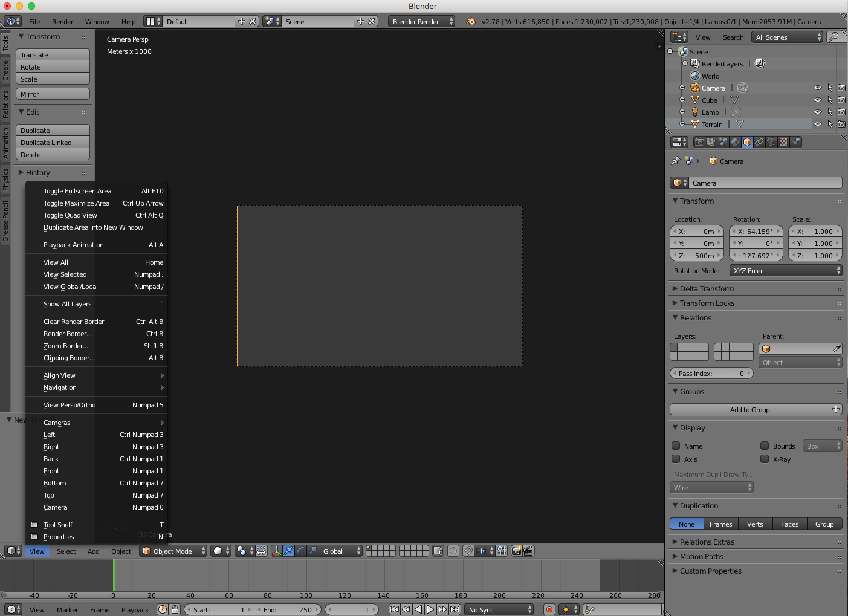The height and width of the screenshot is (616, 848).
Task: Choose Toggle Quad View from View menu
Action: tap(96, 215)
